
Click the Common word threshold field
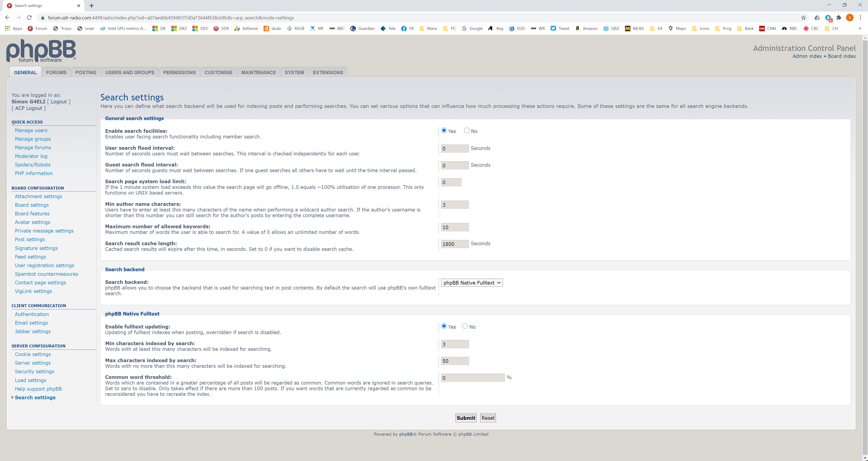[x=472, y=378]
